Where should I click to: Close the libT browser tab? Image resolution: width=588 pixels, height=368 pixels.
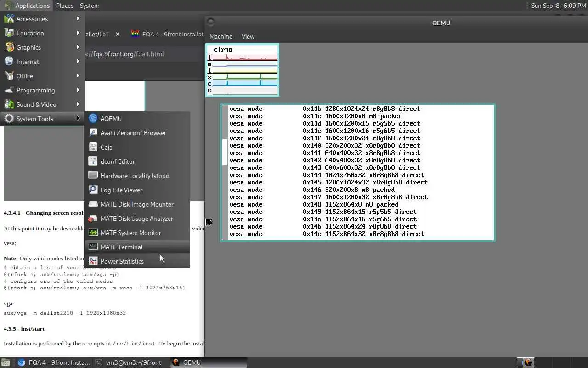tap(118, 34)
